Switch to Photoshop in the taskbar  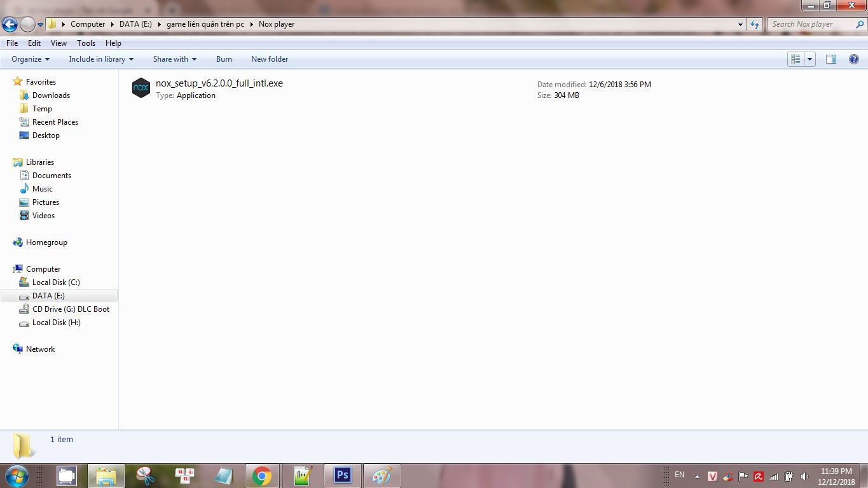point(342,475)
